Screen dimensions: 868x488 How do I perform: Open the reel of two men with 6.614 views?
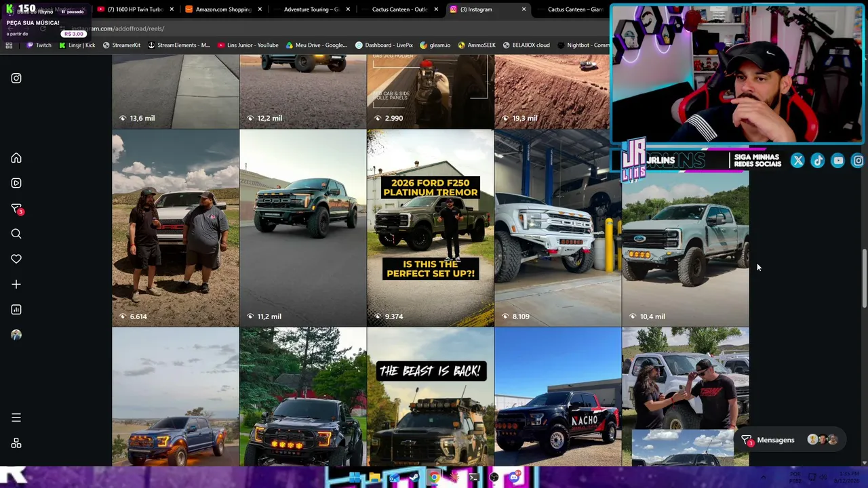click(x=176, y=228)
